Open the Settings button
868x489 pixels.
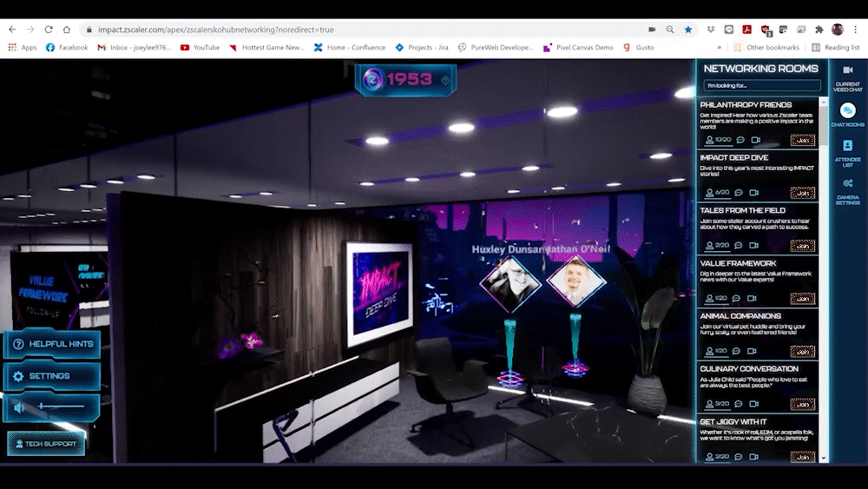(x=53, y=376)
